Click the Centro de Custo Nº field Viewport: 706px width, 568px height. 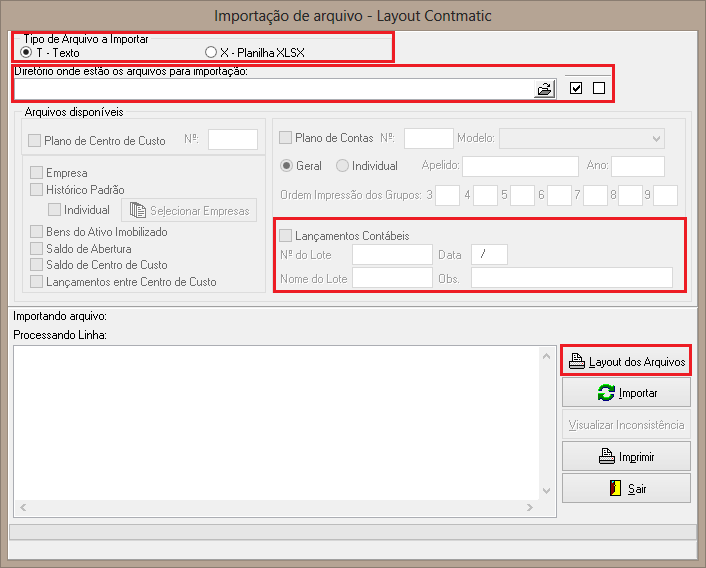(x=233, y=140)
